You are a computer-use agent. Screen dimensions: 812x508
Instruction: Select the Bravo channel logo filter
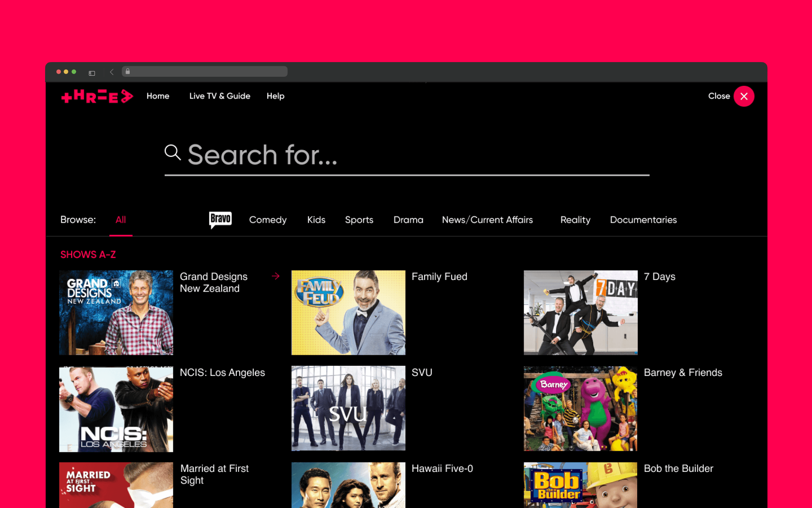coord(220,219)
